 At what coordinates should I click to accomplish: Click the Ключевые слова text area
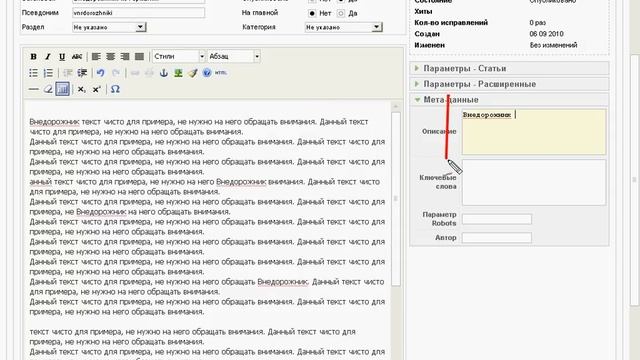534,182
